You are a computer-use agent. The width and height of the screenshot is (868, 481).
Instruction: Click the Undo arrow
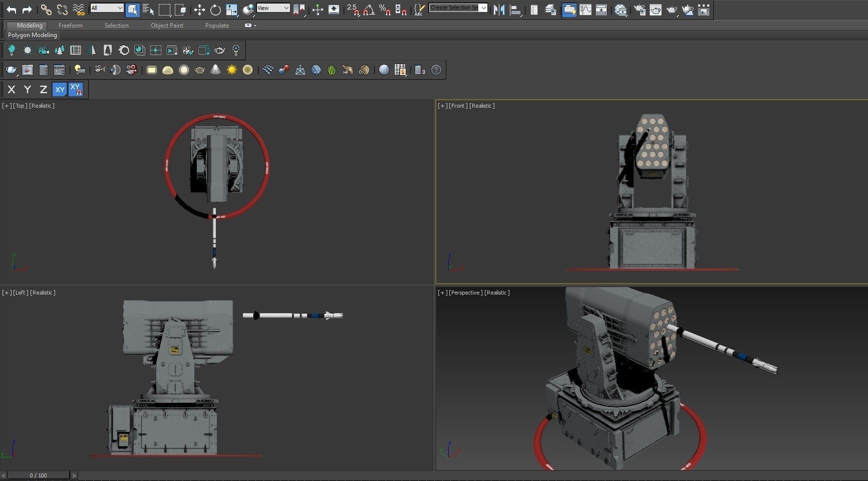(x=12, y=10)
